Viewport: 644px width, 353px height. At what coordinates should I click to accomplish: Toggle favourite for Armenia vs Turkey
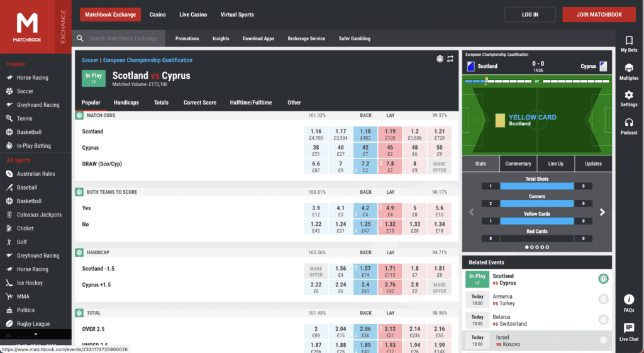point(603,299)
